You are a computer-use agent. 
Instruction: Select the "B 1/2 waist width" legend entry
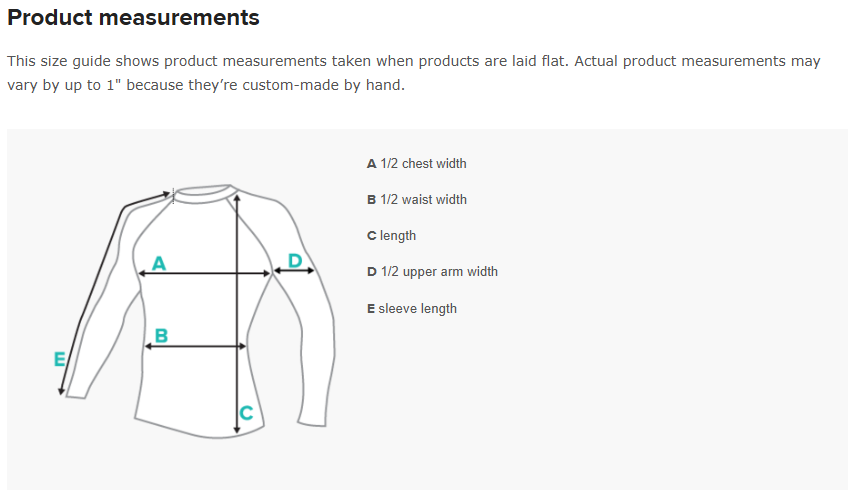pos(417,199)
